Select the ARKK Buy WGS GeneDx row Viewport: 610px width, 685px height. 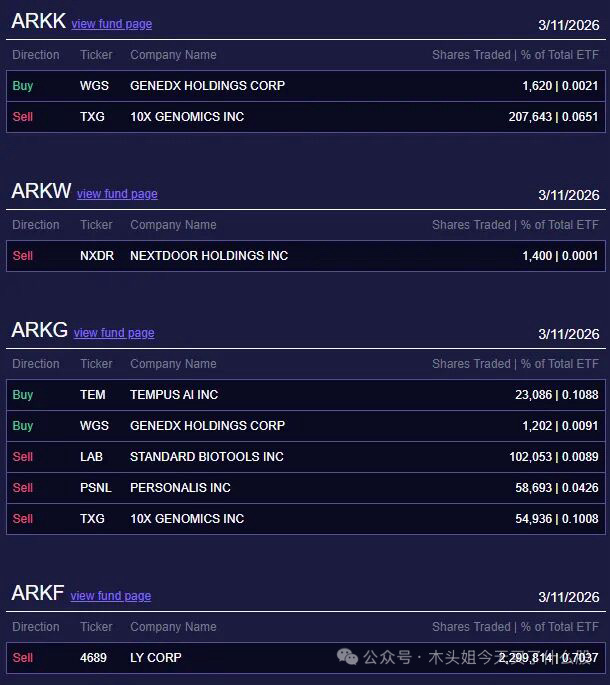(306, 86)
